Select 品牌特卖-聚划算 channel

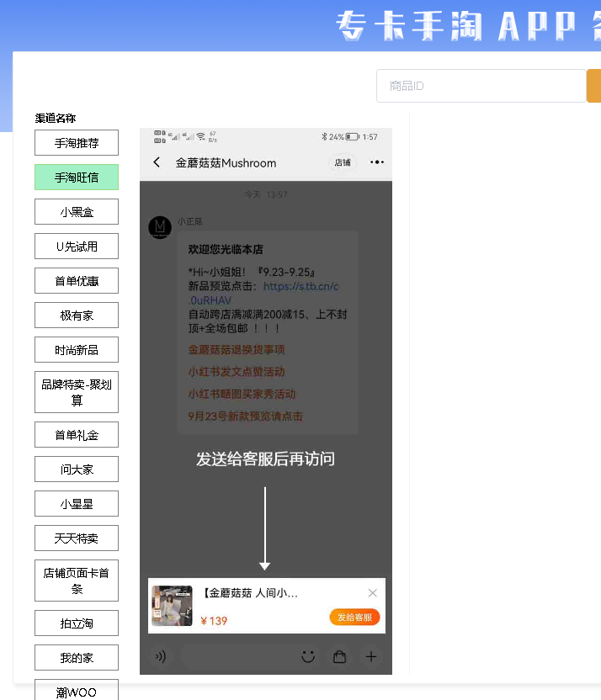(77, 392)
